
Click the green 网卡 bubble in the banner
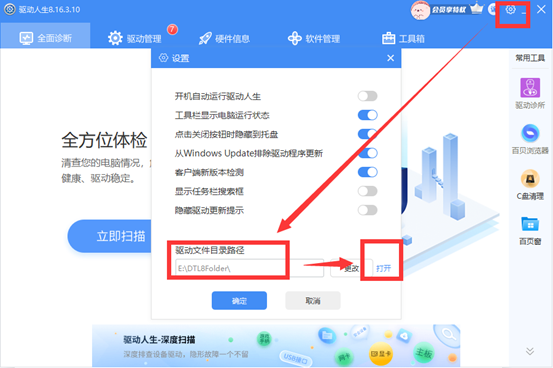tap(344, 357)
